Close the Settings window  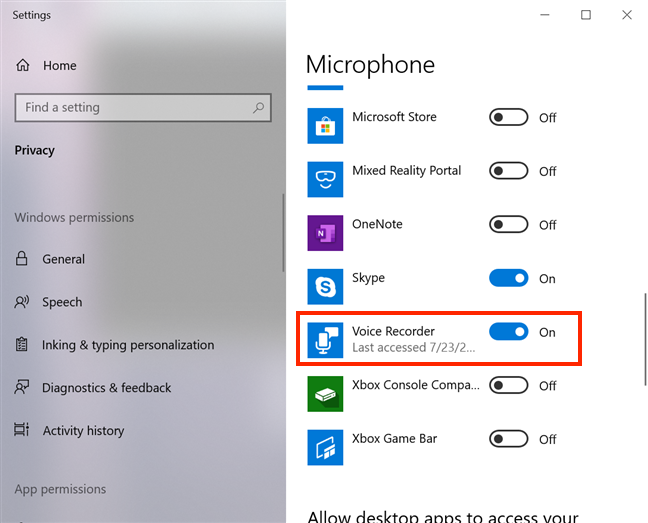[x=627, y=15]
